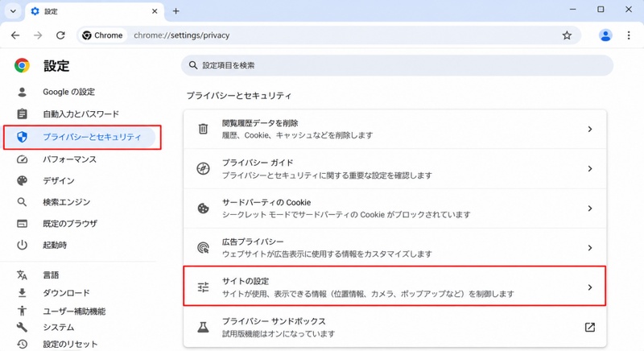Bookmark this page with the star icon
This screenshot has width=644, height=351.
[567, 35]
